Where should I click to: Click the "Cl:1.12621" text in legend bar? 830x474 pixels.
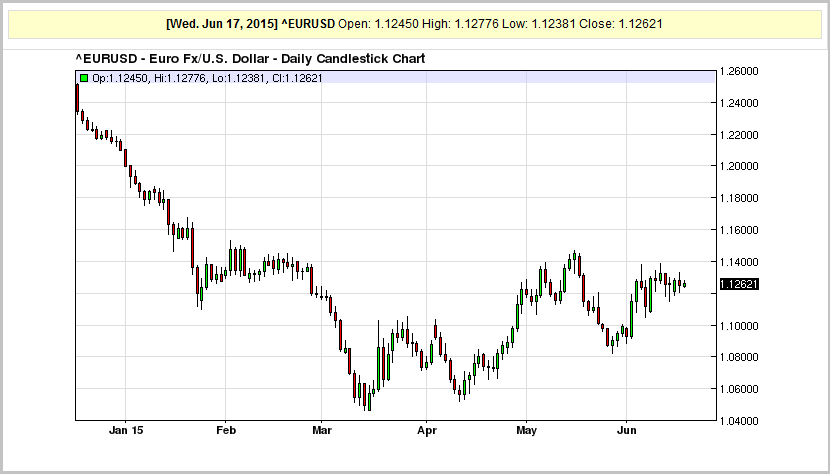click(297, 78)
